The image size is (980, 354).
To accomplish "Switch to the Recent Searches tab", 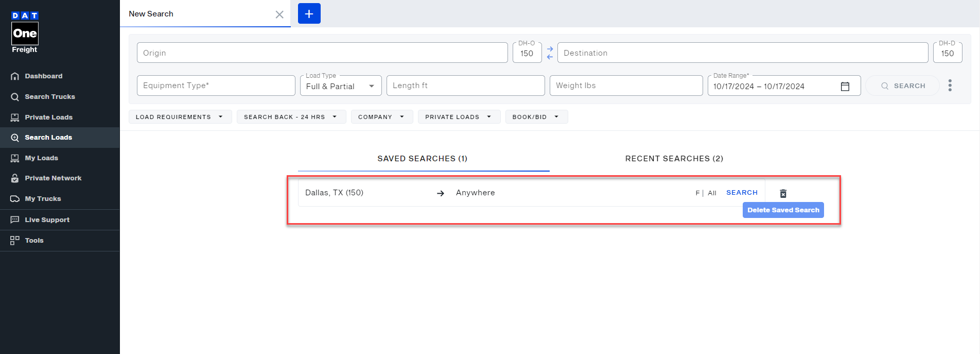I will [674, 159].
